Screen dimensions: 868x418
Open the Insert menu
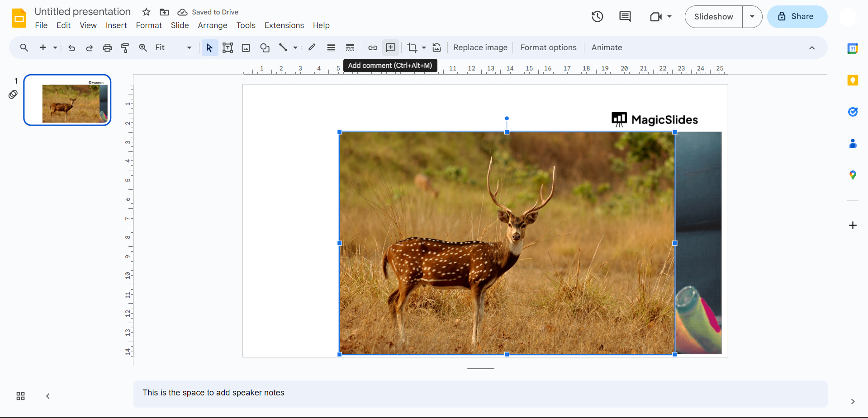pos(116,25)
